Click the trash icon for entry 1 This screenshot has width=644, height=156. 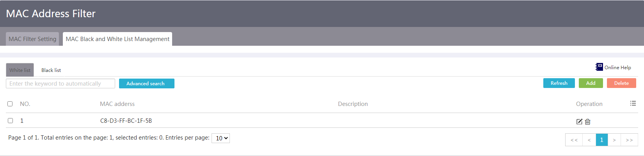(588, 122)
